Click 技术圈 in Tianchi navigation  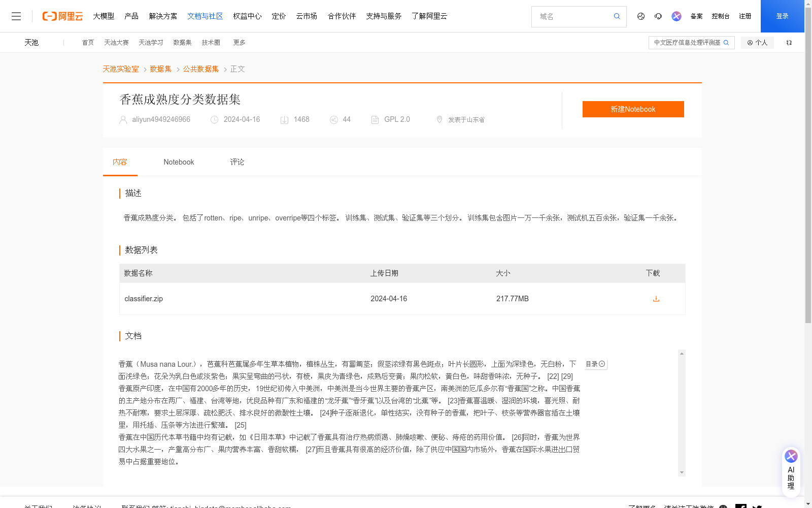coord(211,43)
